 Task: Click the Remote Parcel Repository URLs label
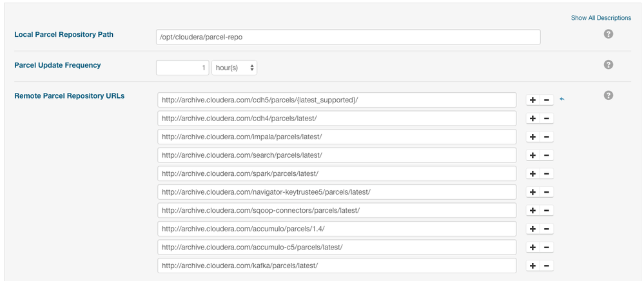[x=70, y=96]
